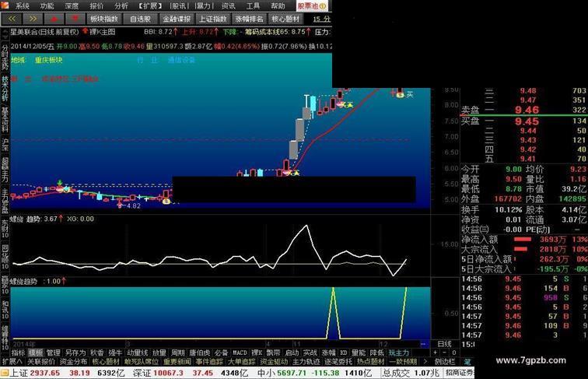Viewport: 588px width, 379px height.
Task: Click the 指标 tab in indicator bar
Action: [18, 353]
